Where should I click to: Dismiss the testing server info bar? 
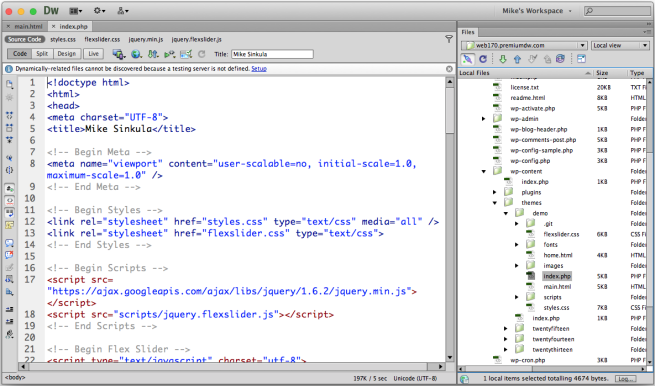pyautogui.click(x=449, y=69)
